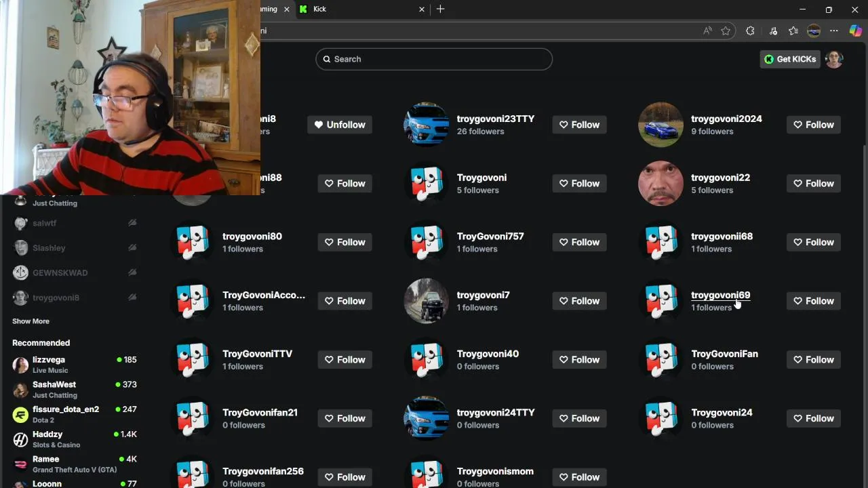Open Kick user avatar menu
This screenshot has width=868, height=488.
tap(834, 59)
